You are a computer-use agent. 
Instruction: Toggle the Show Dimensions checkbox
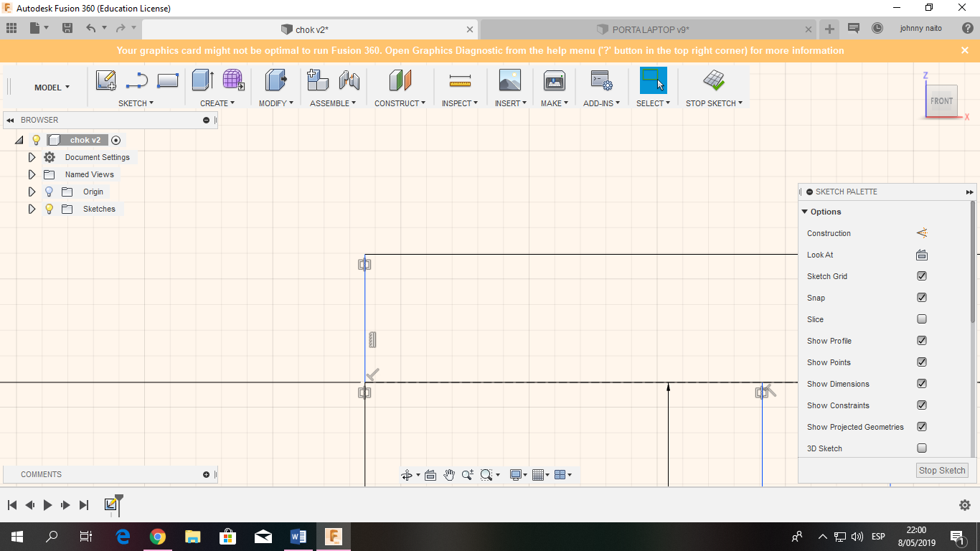click(922, 384)
